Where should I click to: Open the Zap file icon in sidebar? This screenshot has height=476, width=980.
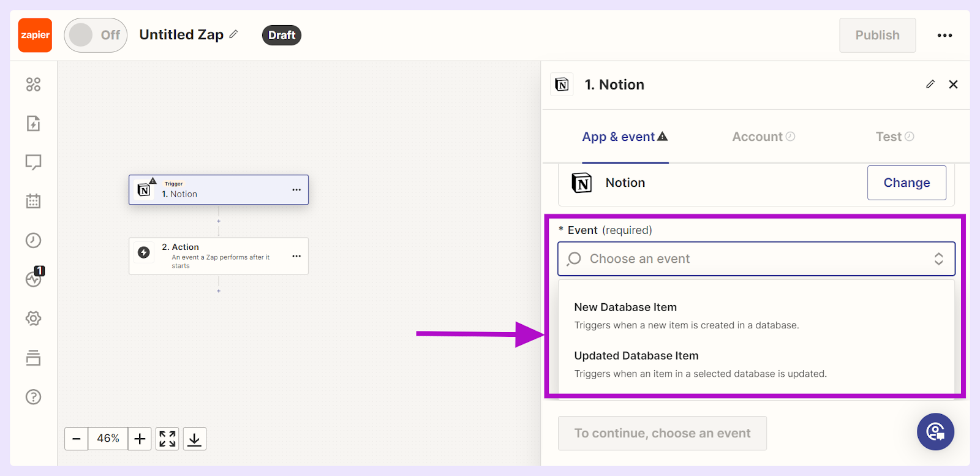tap(34, 123)
